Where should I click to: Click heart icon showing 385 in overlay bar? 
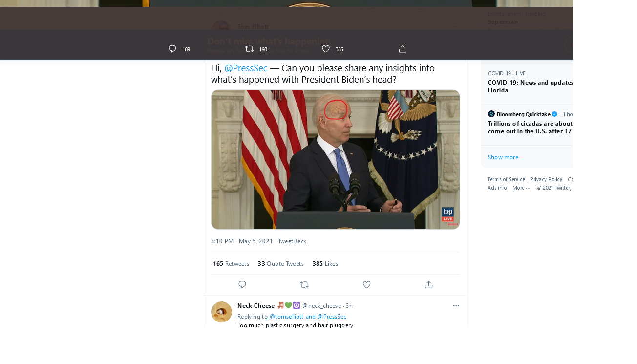tap(326, 49)
